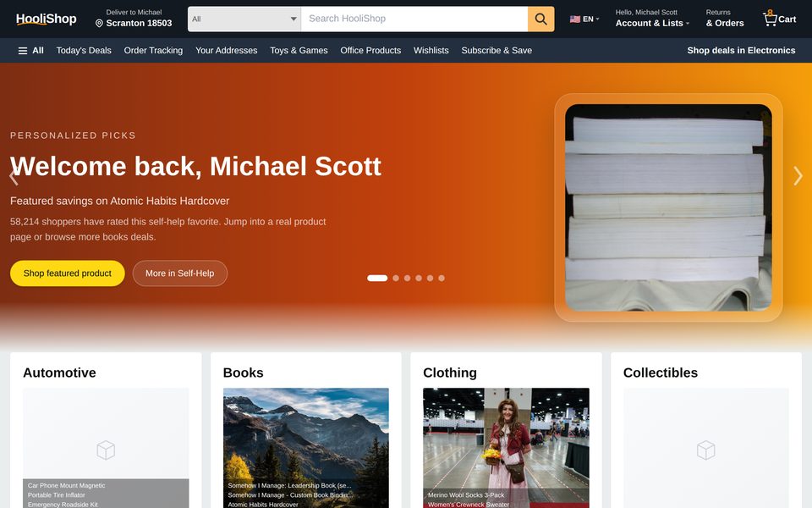The image size is (812, 508).
Task: Open the shopping cart icon
Action: (x=770, y=18)
